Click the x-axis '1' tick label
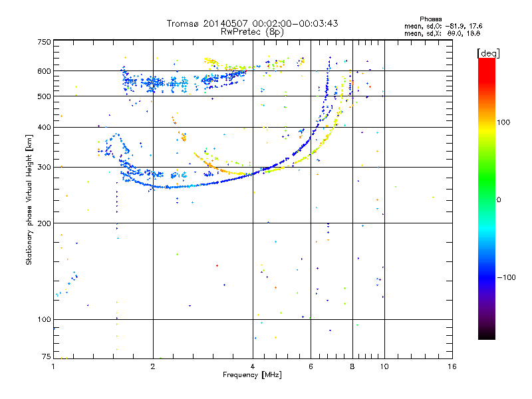This screenshot has height=399, width=532. point(53,366)
